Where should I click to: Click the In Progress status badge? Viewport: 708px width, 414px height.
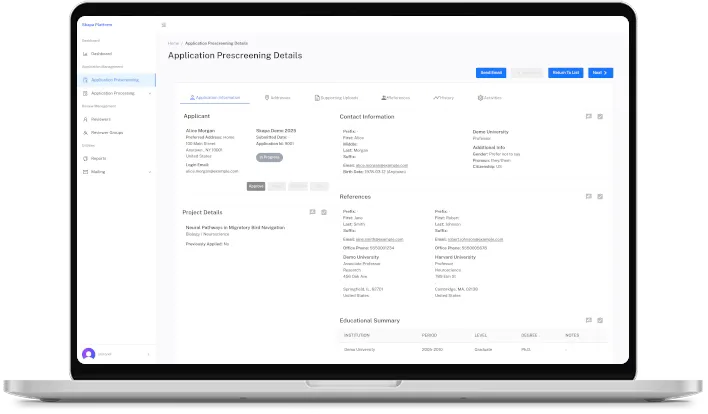(x=270, y=157)
